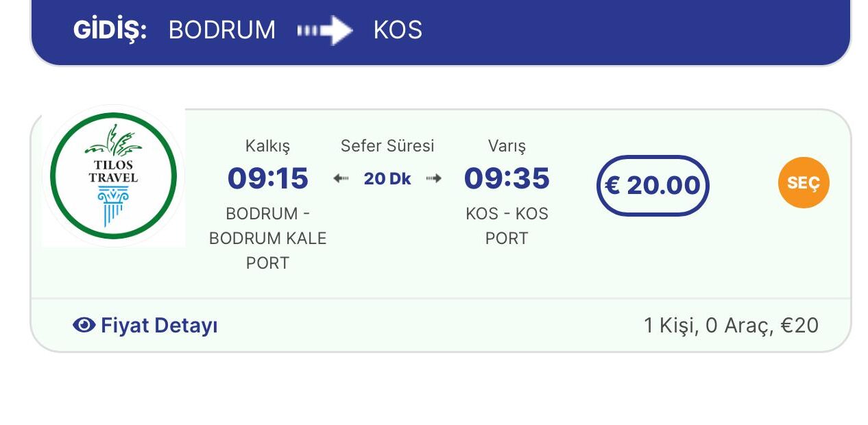Click the GİDİŞ header label
This screenshot has width=868, height=425.
click(110, 30)
